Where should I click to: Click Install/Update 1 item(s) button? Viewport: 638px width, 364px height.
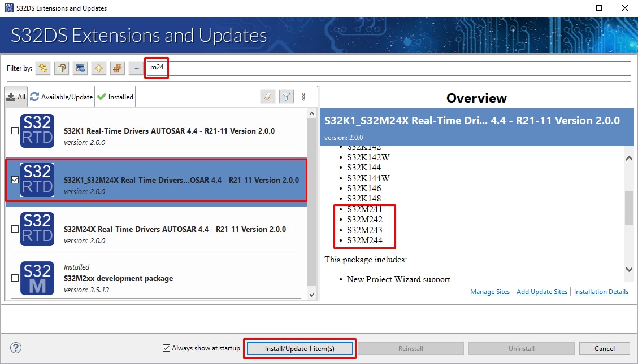(x=300, y=349)
